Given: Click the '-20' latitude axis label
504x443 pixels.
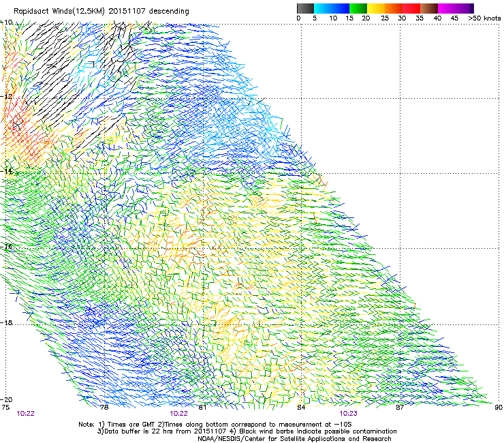Looking at the screenshot, I should click(6, 399).
